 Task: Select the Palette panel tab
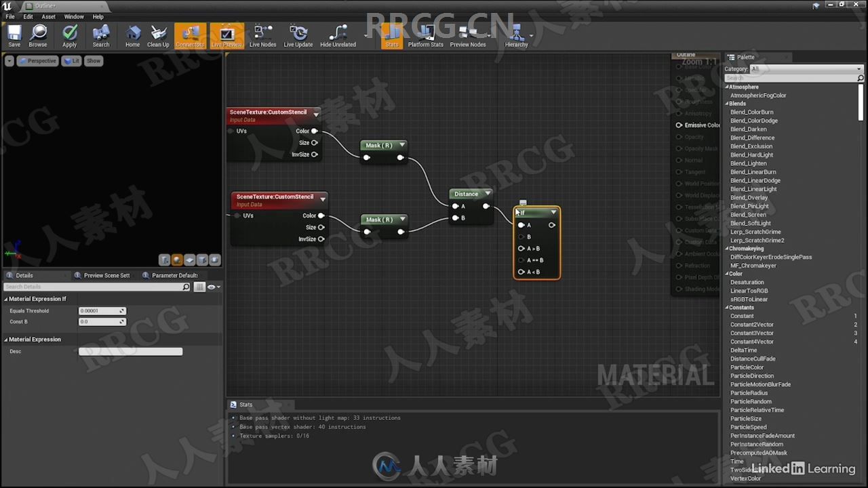745,58
